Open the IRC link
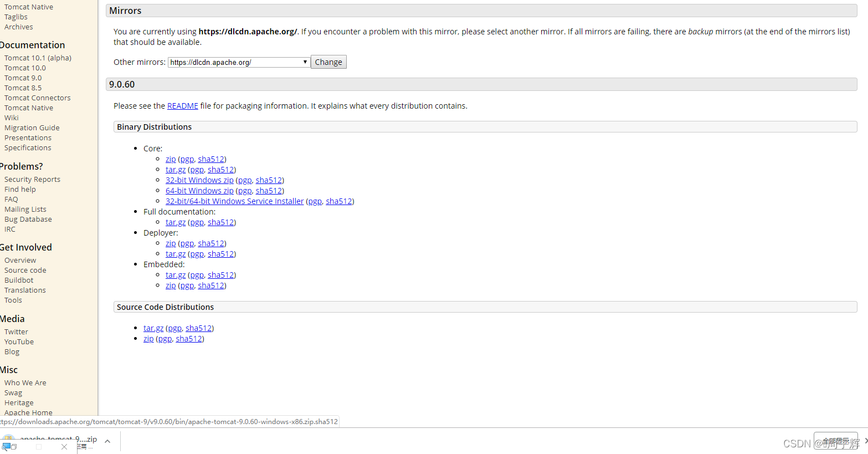This screenshot has width=868, height=454. pyautogui.click(x=10, y=229)
